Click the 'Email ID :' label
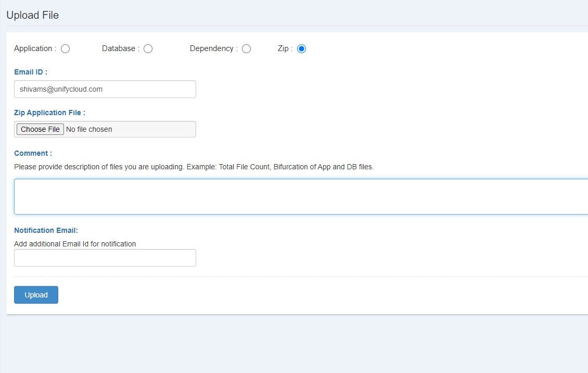Viewport: 588px width, 373px height. pos(31,72)
